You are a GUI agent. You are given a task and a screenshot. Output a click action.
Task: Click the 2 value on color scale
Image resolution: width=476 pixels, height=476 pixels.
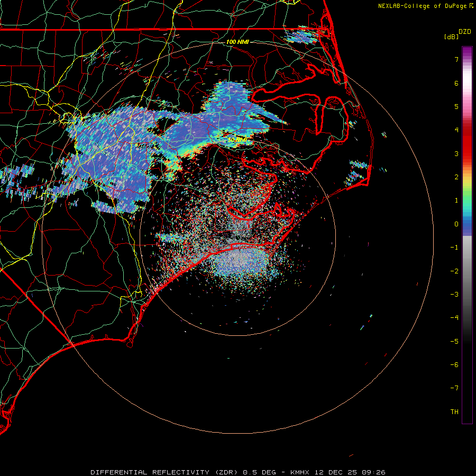[456, 177]
